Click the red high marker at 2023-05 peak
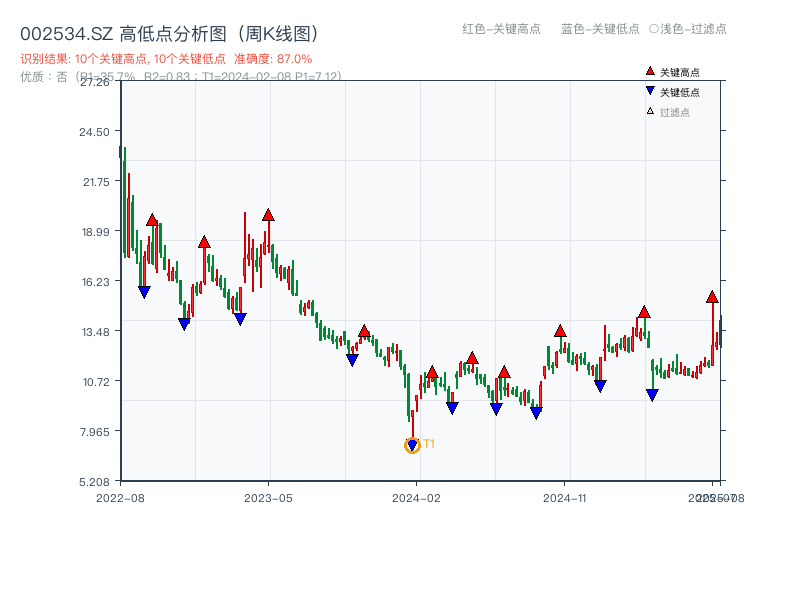The width and height of the screenshot is (800, 600). 268,215
